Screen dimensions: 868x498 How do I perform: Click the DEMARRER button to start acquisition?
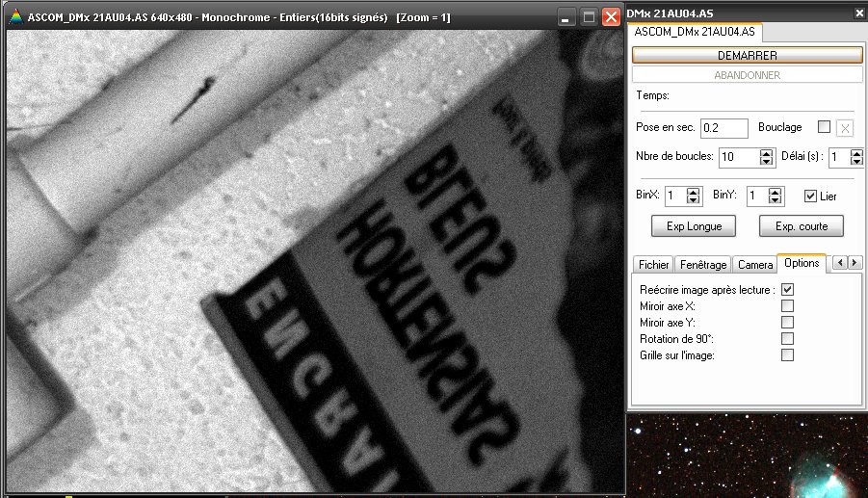point(747,56)
